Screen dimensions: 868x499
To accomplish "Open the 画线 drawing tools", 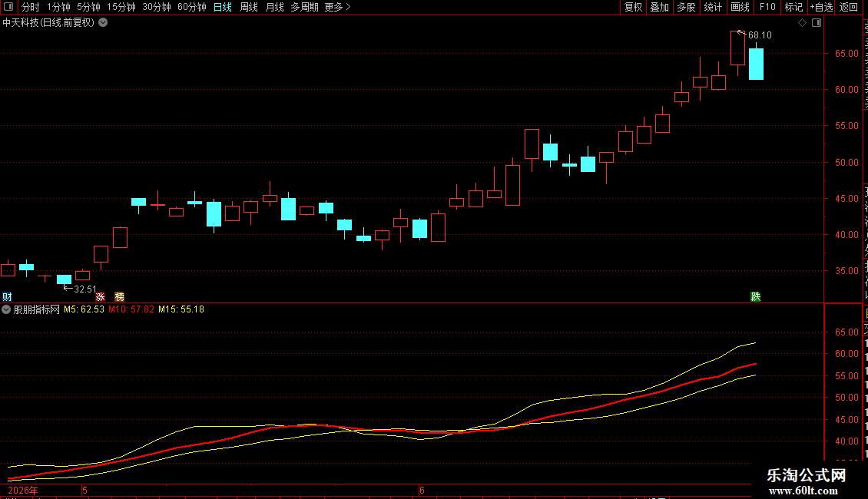I will [740, 7].
